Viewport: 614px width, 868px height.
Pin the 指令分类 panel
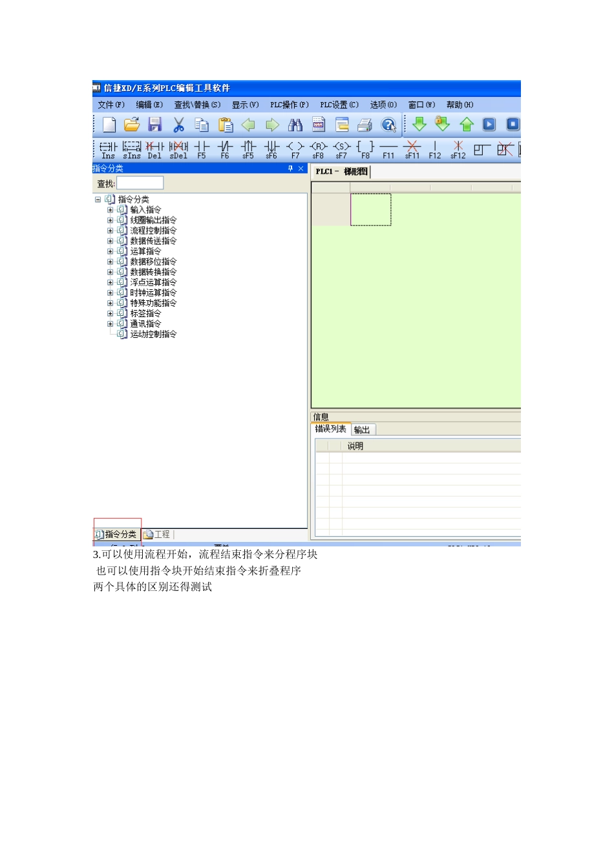290,168
